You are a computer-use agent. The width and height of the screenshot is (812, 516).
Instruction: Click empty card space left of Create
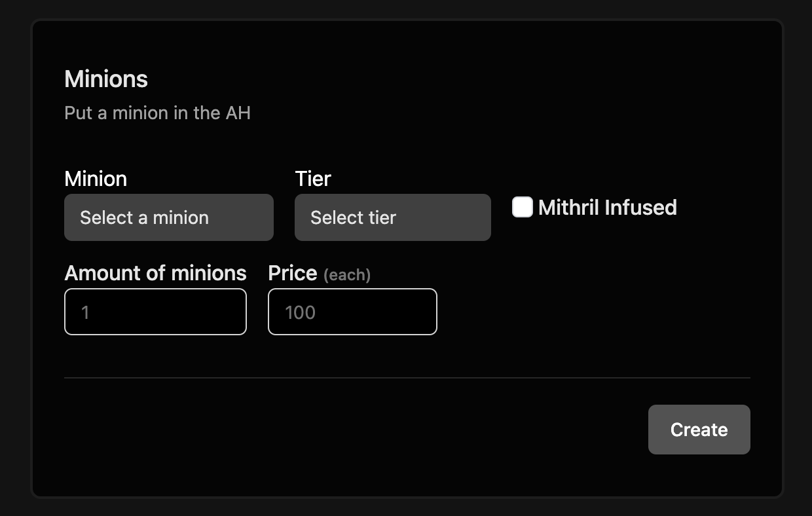[x=393, y=430]
